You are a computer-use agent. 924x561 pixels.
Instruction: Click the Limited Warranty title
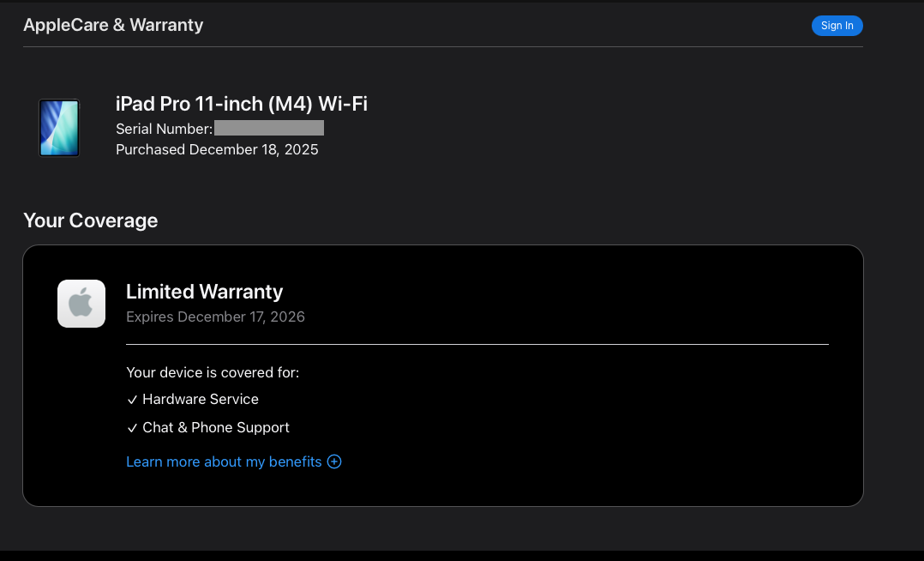coord(204,292)
